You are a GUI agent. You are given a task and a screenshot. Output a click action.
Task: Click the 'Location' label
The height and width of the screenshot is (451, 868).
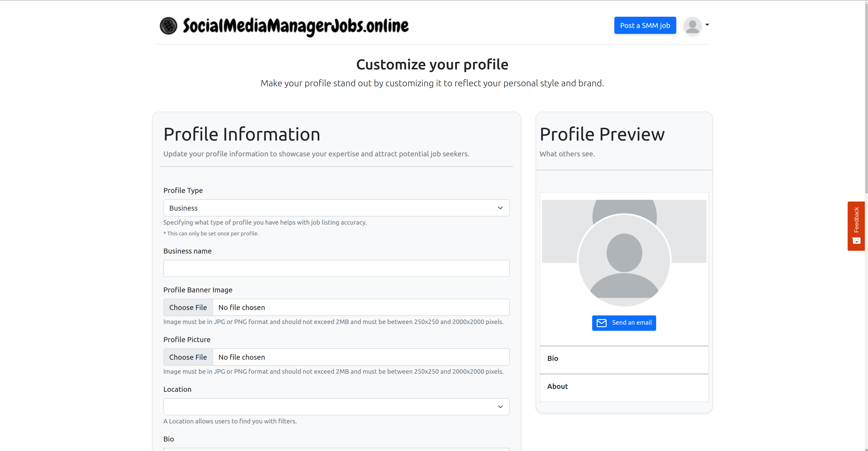point(177,389)
